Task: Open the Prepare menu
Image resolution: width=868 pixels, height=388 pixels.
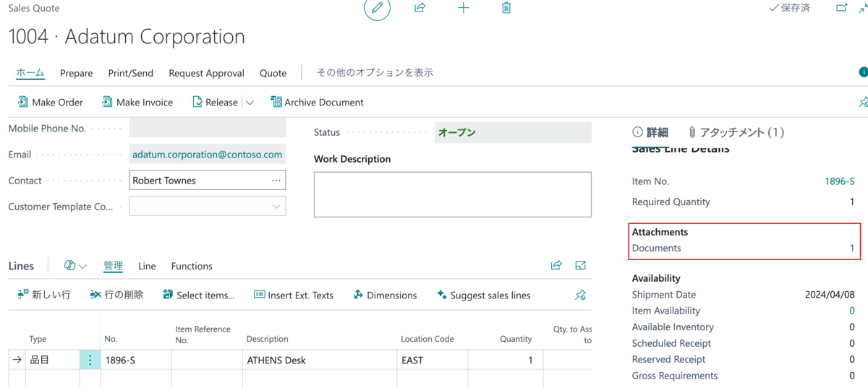Action: click(x=77, y=73)
